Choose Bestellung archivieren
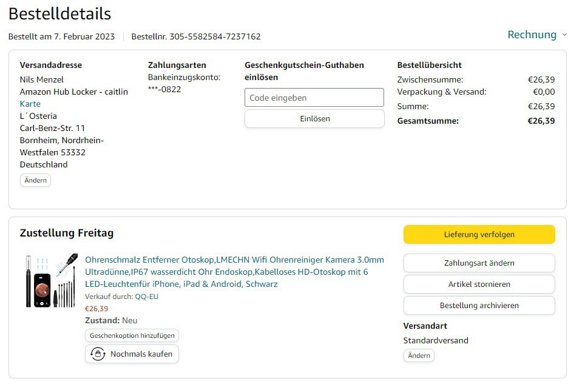 click(x=479, y=305)
